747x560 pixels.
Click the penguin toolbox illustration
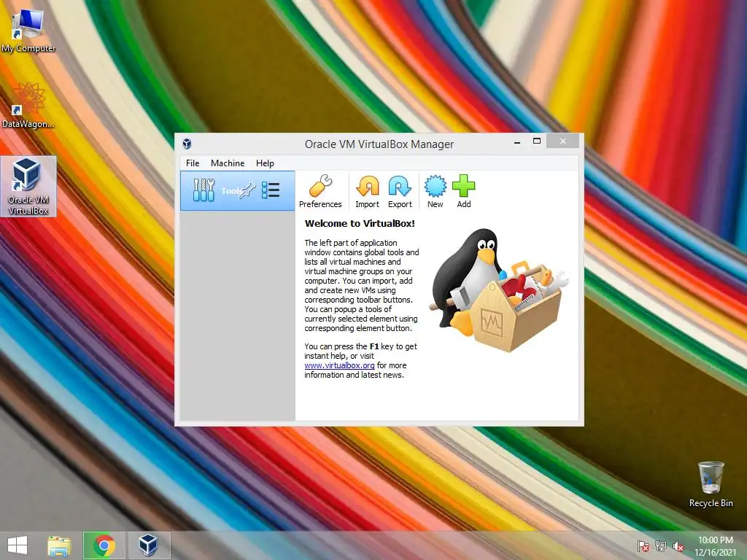click(499, 290)
